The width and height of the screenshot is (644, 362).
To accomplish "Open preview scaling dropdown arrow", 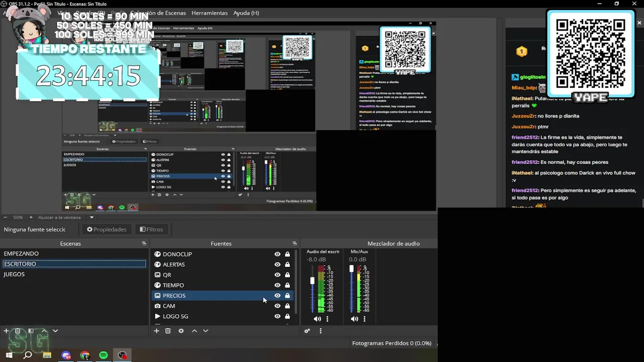I will 92,218.
